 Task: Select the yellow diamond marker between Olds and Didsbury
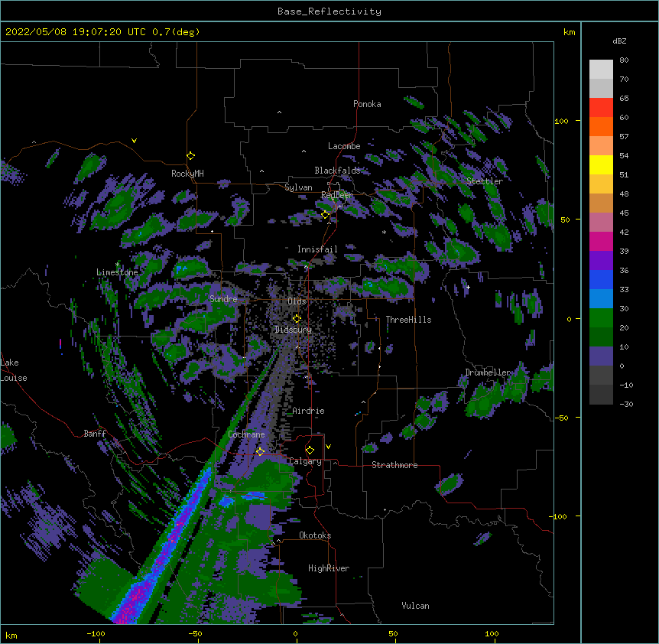pyautogui.click(x=297, y=319)
